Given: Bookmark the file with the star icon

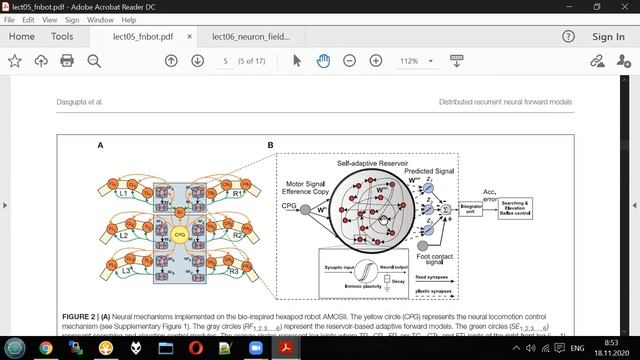Looking at the screenshot, I should pyautogui.click(x=15, y=61).
